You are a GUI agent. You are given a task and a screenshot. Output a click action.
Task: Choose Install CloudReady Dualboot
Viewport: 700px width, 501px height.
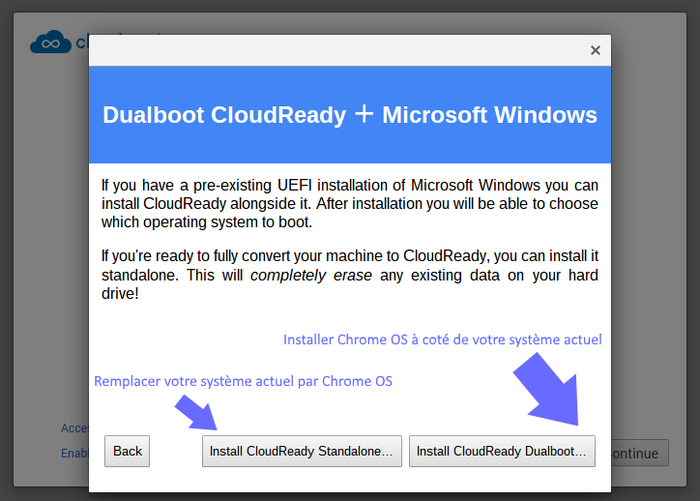click(x=502, y=451)
